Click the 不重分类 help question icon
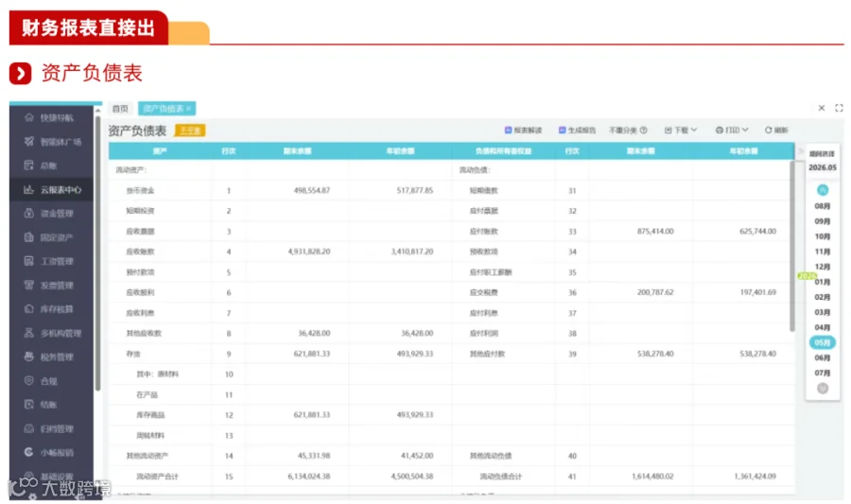This screenshot has height=504, width=851. (644, 130)
